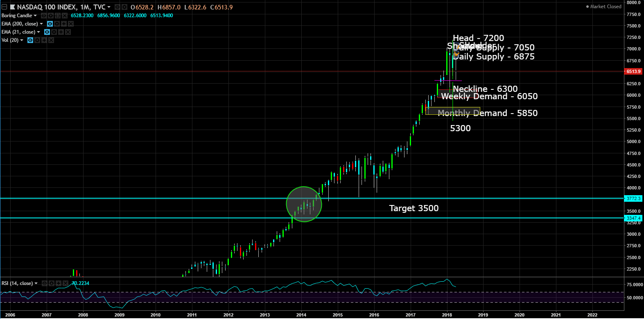Toggle the eye icon for Boring Candle
The image size is (644, 319).
tap(44, 16)
